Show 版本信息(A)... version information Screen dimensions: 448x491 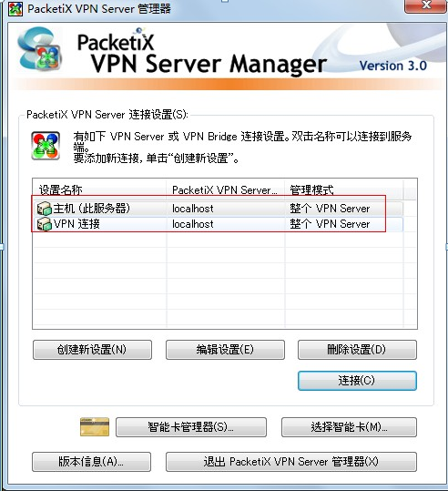91,462
